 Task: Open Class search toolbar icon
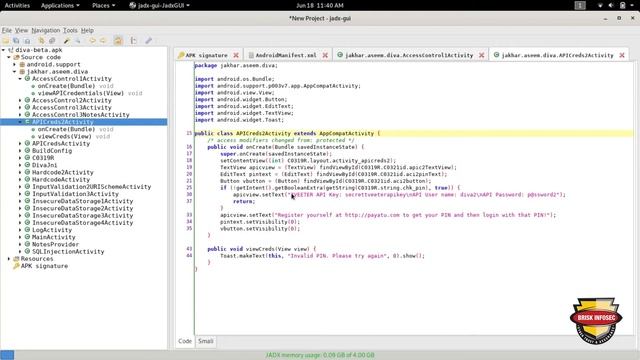click(78, 40)
